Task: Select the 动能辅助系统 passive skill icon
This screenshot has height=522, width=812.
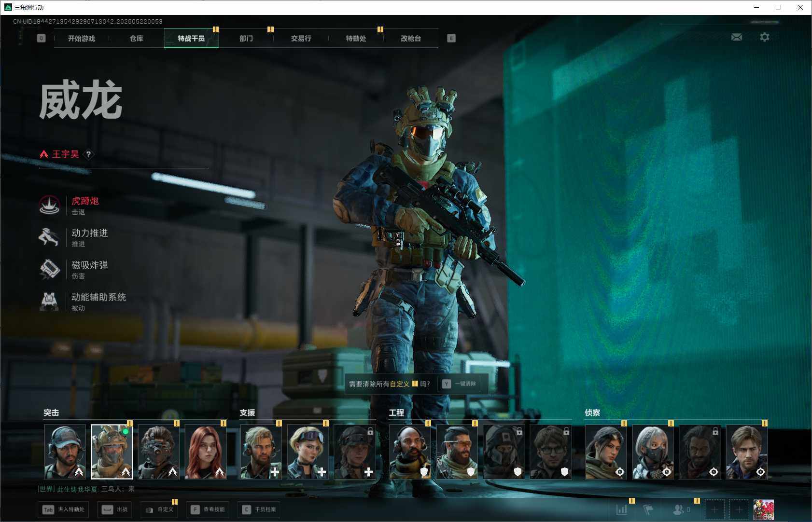Action: pyautogui.click(x=49, y=302)
